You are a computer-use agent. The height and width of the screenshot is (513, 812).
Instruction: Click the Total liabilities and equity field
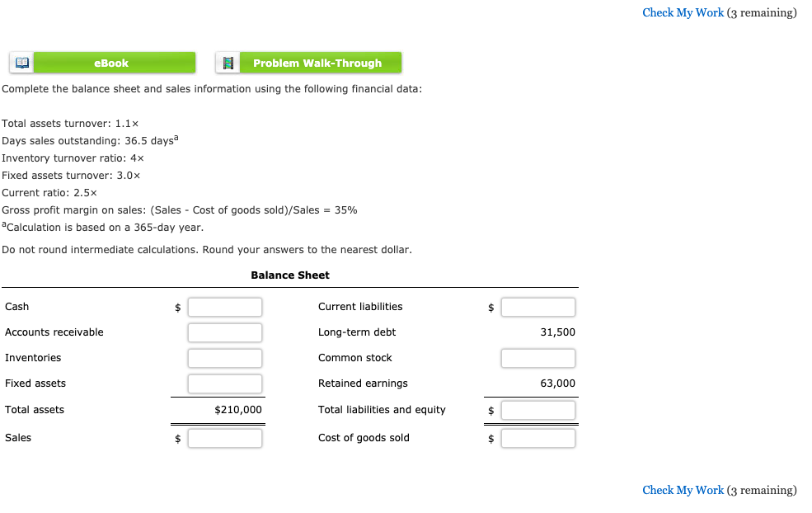pos(537,409)
